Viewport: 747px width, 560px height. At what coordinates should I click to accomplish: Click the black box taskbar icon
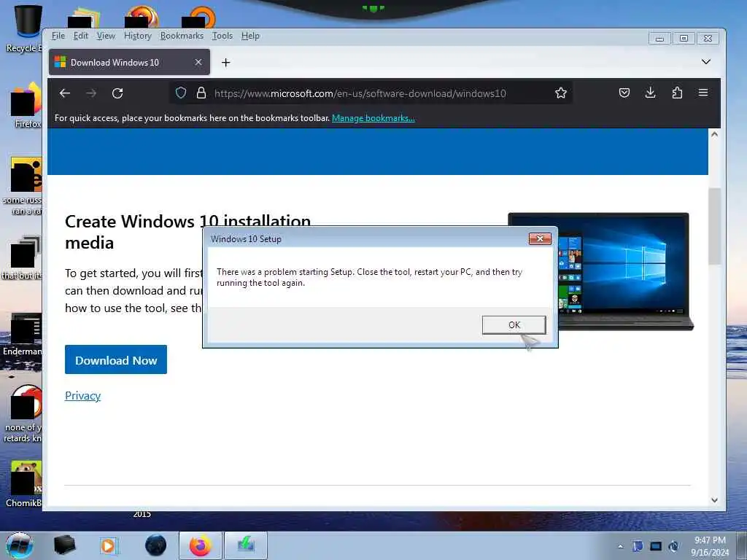(x=64, y=545)
